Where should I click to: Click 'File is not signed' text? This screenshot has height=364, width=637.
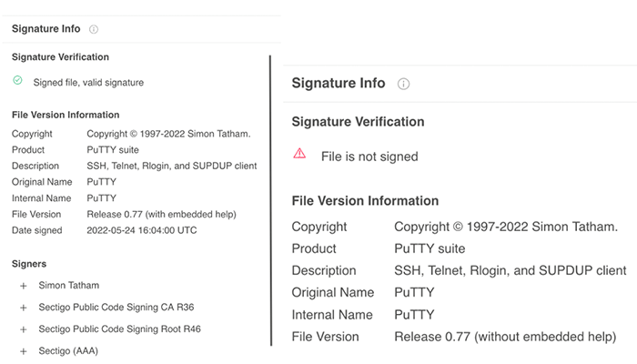(369, 157)
